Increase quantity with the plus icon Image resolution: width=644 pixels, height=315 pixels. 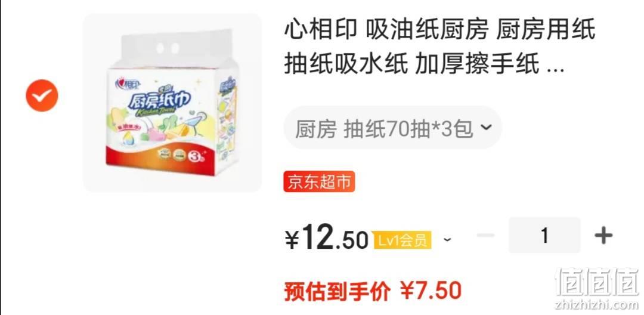click(x=603, y=235)
